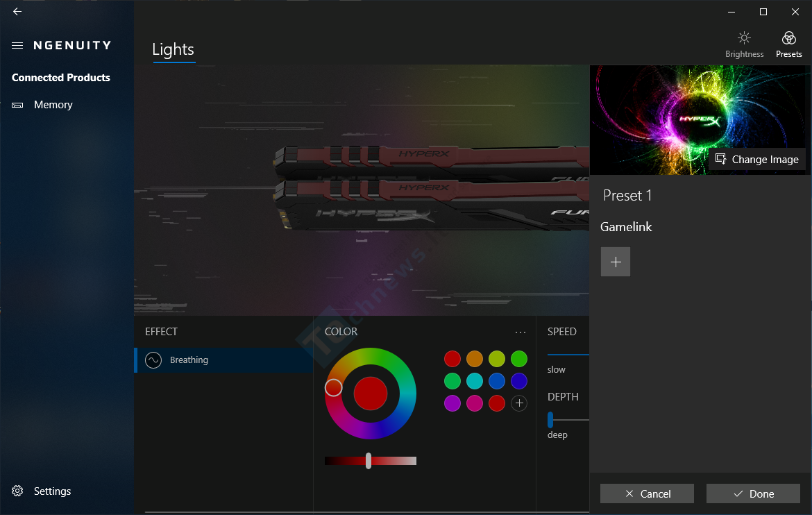Image resolution: width=812 pixels, height=515 pixels.
Task: Open Settings from the sidebar
Action: coord(67,491)
